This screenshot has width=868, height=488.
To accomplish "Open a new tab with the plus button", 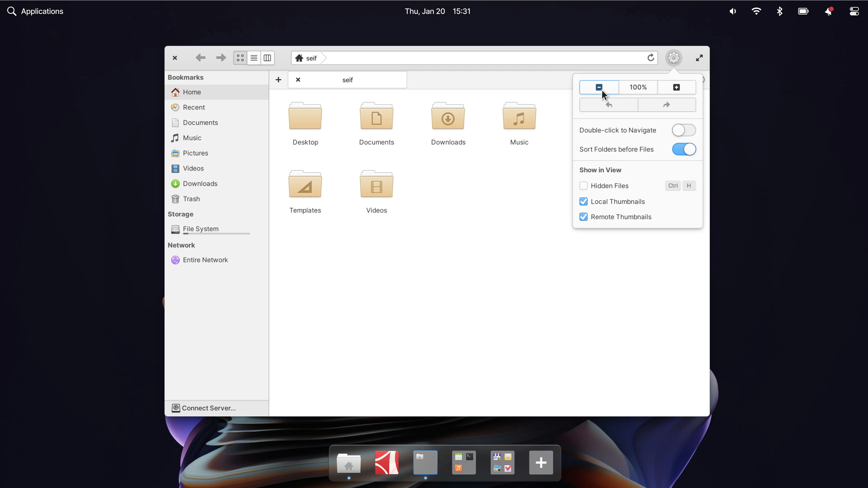I will coord(278,80).
